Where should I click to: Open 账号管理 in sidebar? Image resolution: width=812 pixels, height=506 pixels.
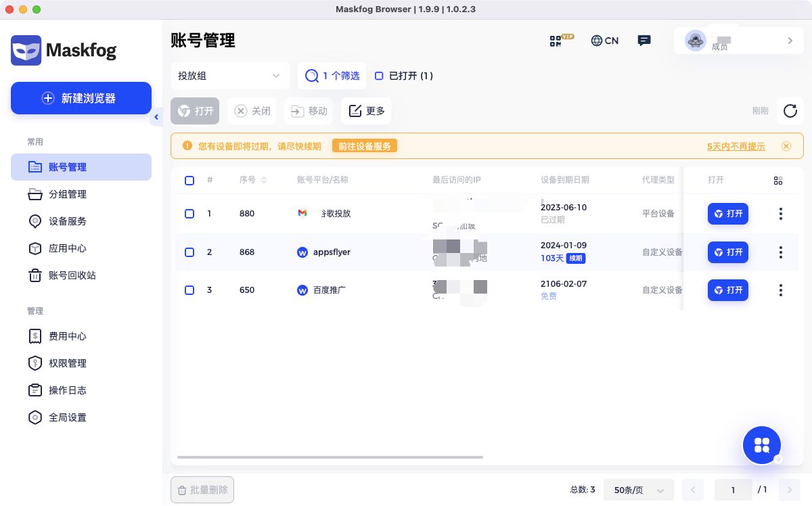tap(81, 167)
